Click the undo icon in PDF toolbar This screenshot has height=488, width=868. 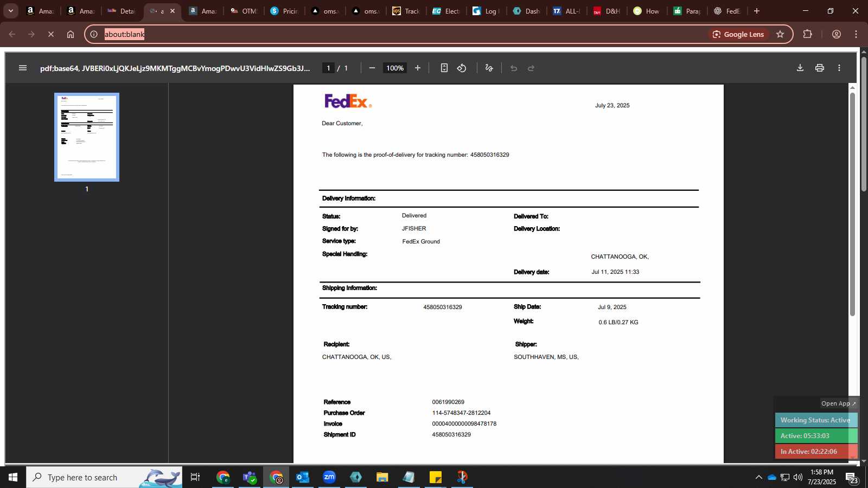pyautogui.click(x=514, y=68)
